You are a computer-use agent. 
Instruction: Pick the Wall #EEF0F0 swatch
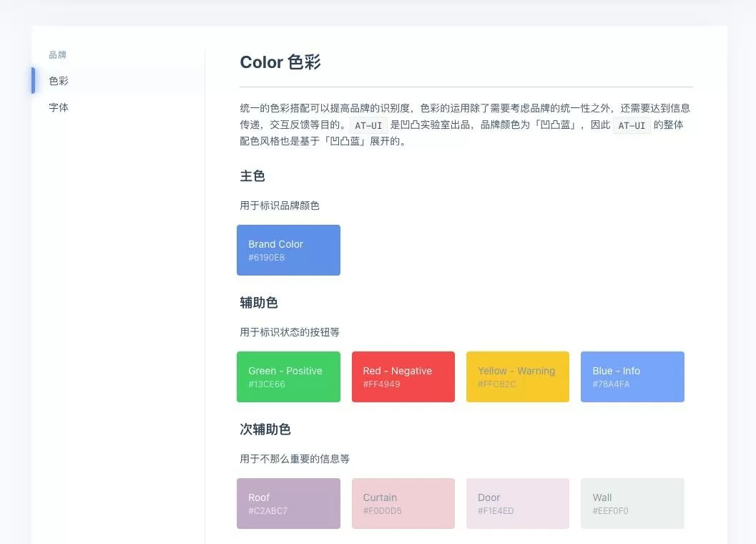(x=632, y=503)
